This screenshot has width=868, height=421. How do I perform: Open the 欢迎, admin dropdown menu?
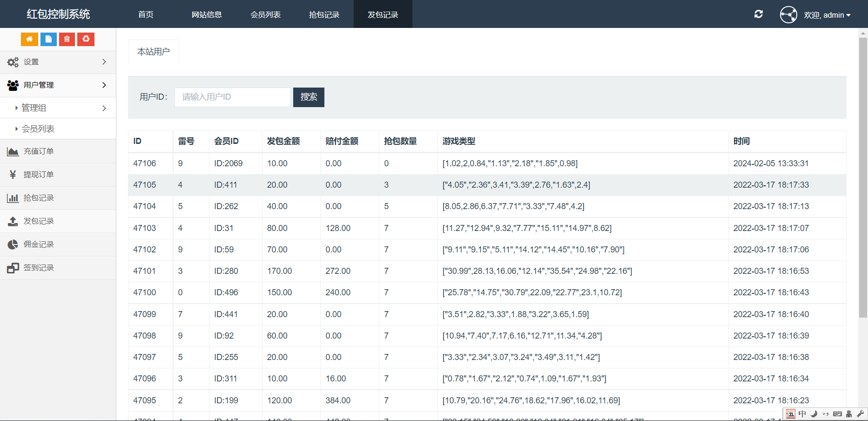click(x=828, y=15)
